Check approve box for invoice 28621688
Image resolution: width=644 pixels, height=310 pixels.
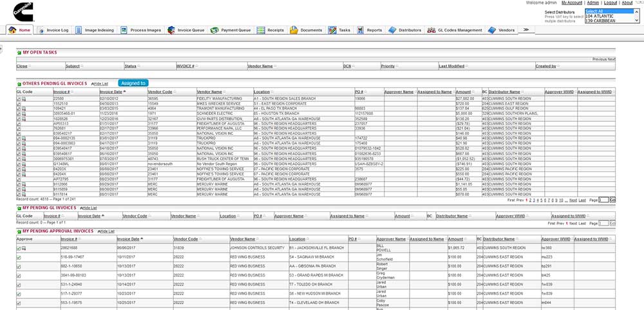pos(19,247)
